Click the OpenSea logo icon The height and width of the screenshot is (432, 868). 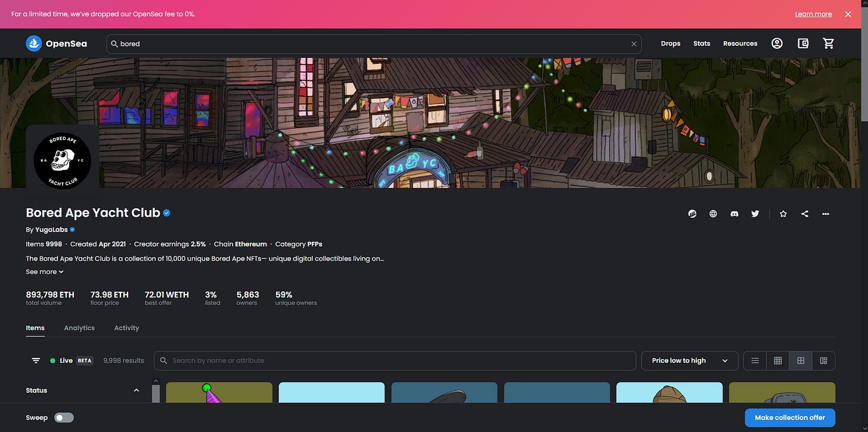coord(34,44)
